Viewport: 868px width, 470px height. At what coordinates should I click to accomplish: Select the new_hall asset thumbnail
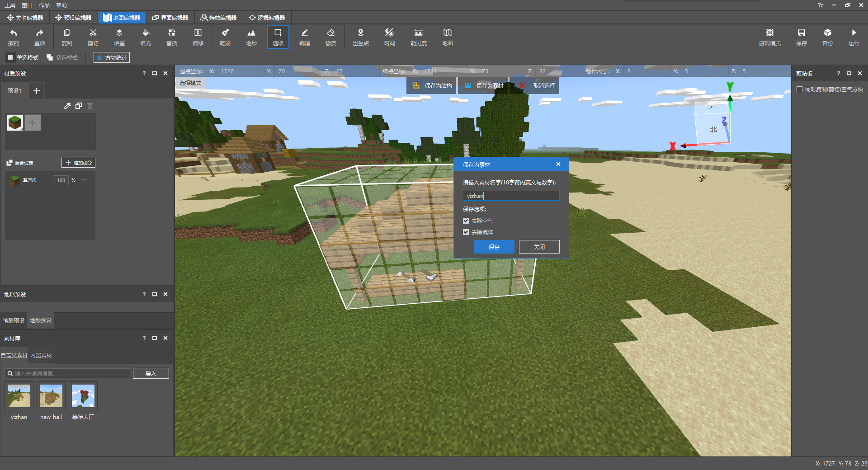point(51,396)
